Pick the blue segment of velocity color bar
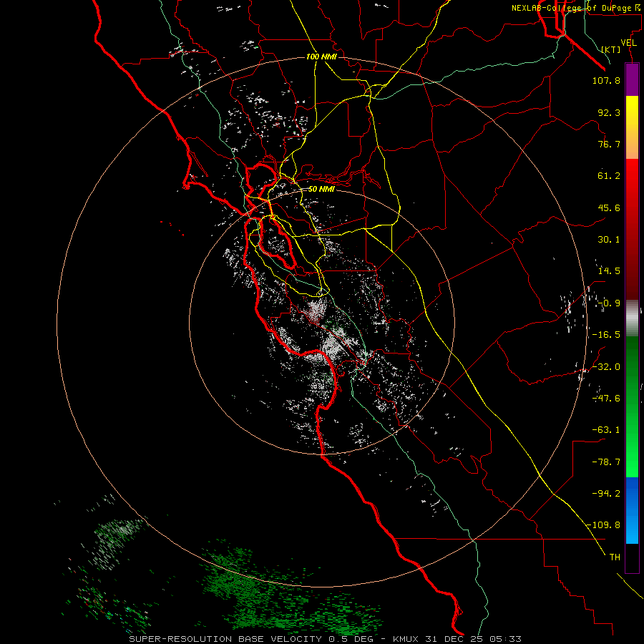 pos(632,510)
